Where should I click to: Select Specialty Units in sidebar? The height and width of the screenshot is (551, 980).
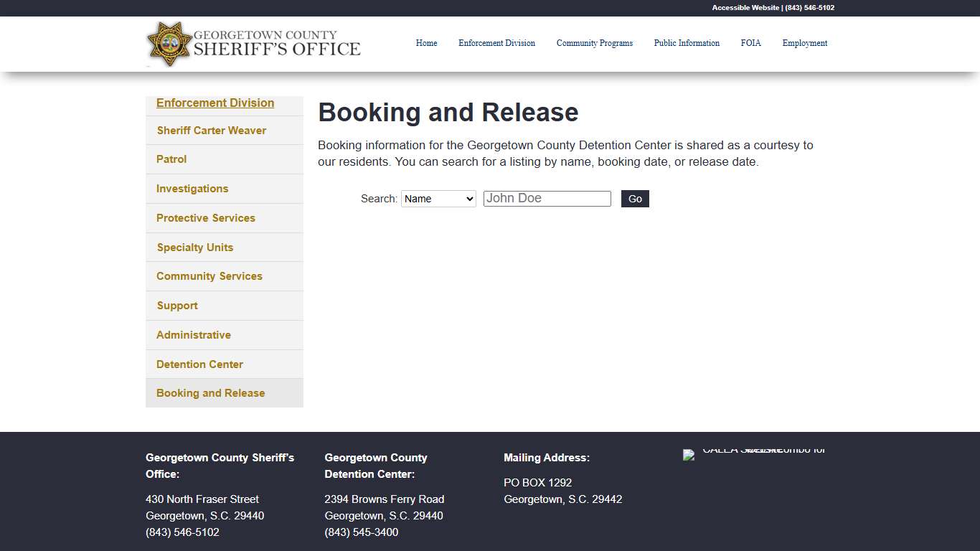194,247
